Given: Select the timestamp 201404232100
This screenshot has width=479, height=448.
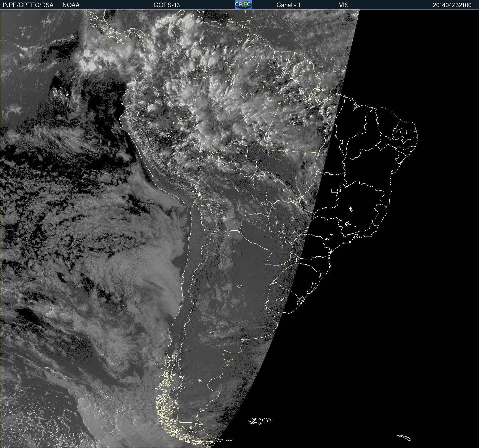Looking at the screenshot, I should [452, 5].
